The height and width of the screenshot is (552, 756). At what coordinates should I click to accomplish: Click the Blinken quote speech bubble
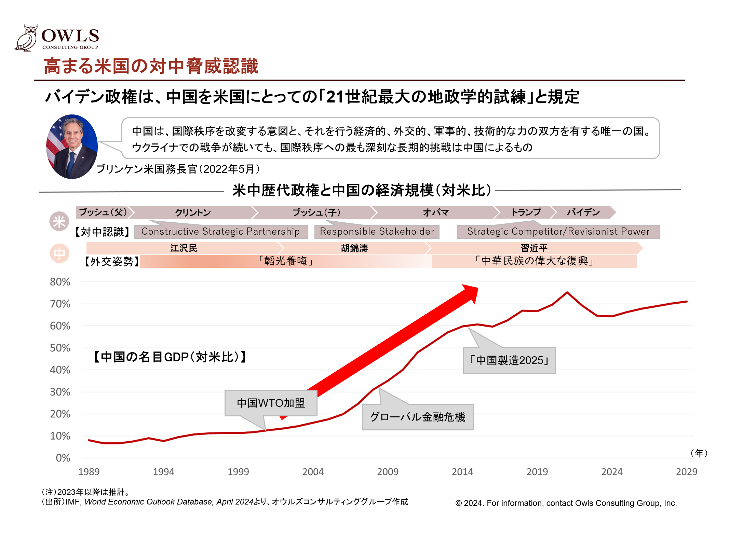(390, 138)
